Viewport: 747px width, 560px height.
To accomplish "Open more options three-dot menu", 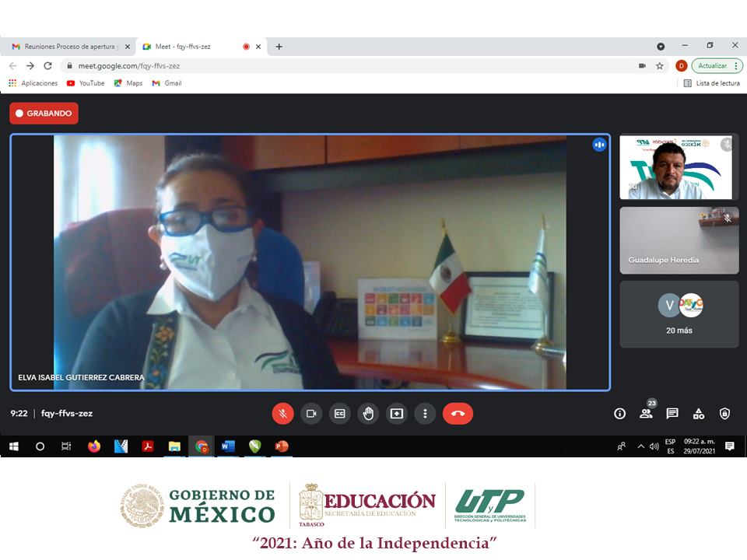I will (x=425, y=414).
